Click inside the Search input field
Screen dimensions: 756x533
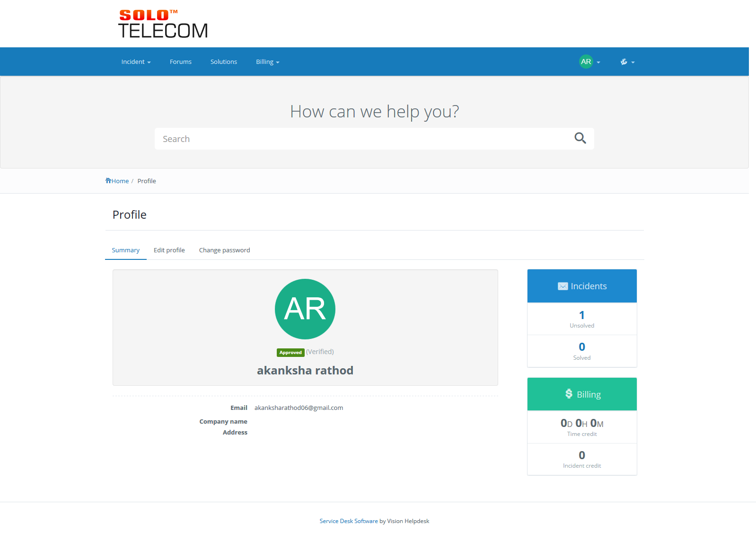(x=360, y=139)
